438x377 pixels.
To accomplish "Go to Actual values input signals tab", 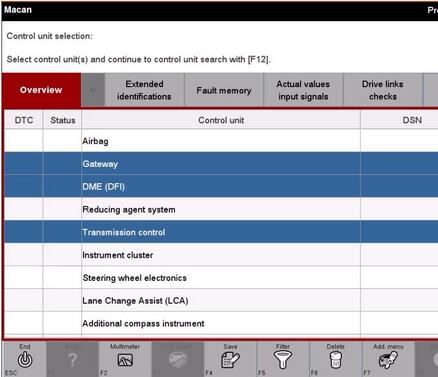I will point(303,90).
